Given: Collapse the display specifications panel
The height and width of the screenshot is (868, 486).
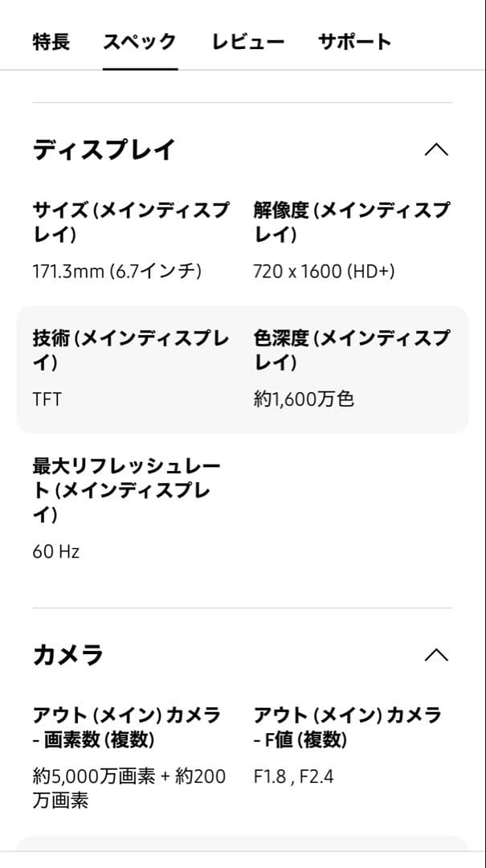Looking at the screenshot, I should 436,149.
